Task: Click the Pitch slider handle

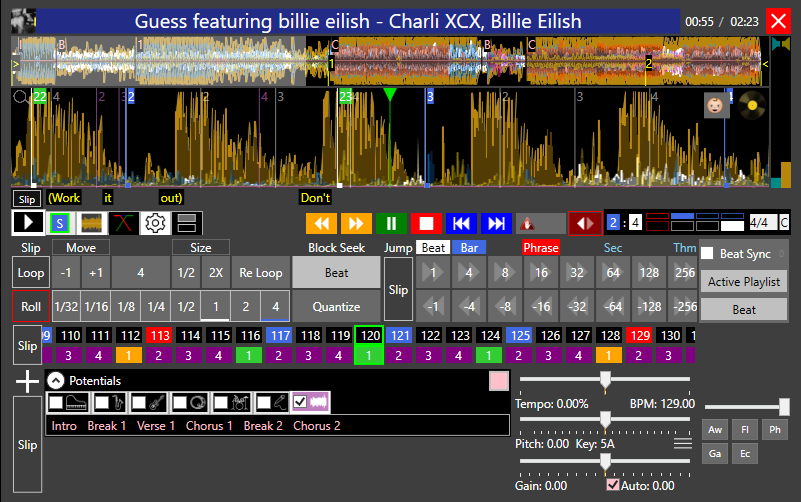Action: click(605, 420)
